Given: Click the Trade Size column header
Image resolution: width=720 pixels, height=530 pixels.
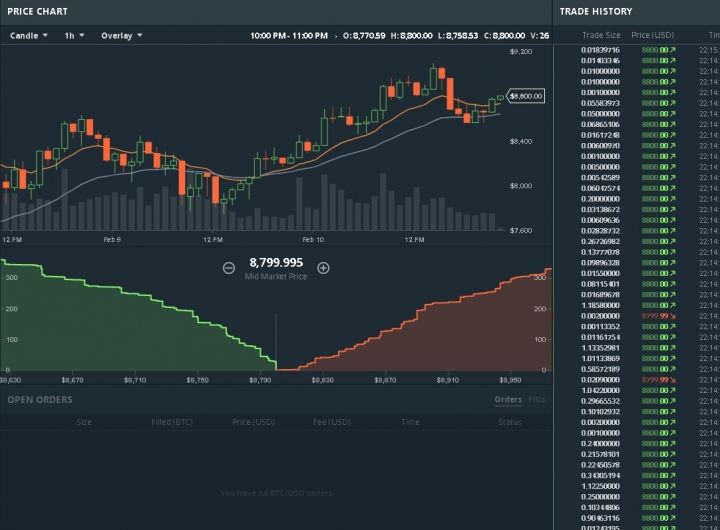Looking at the screenshot, I should [x=601, y=35].
